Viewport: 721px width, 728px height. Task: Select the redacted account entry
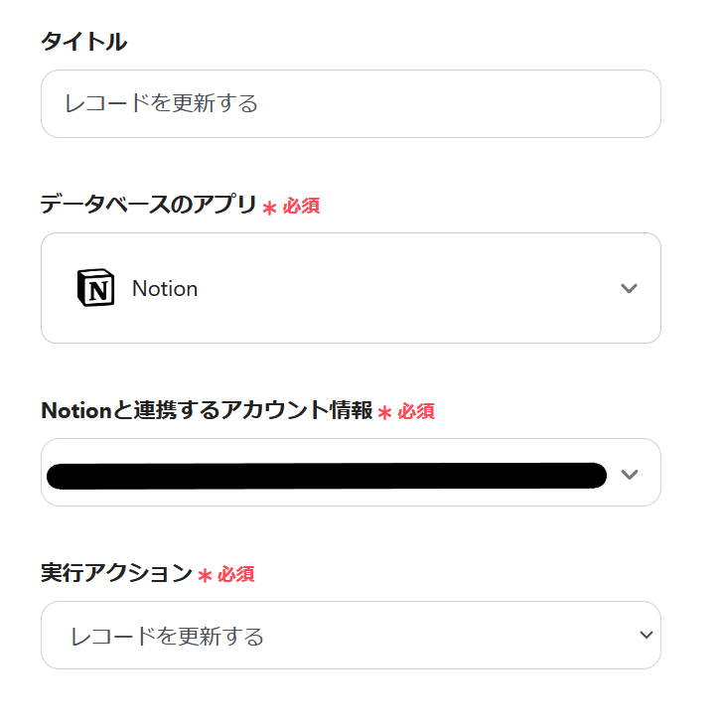(326, 475)
